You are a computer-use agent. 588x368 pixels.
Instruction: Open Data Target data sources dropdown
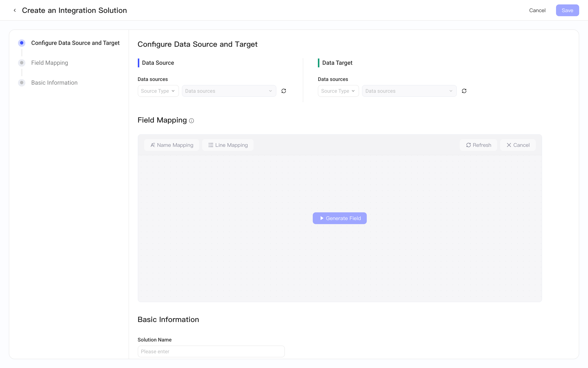(x=409, y=91)
